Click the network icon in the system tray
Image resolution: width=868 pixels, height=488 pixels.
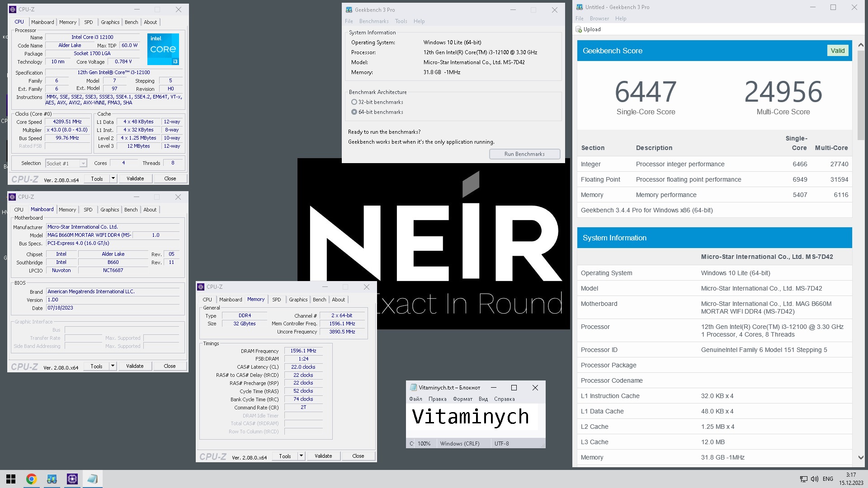[x=803, y=479]
